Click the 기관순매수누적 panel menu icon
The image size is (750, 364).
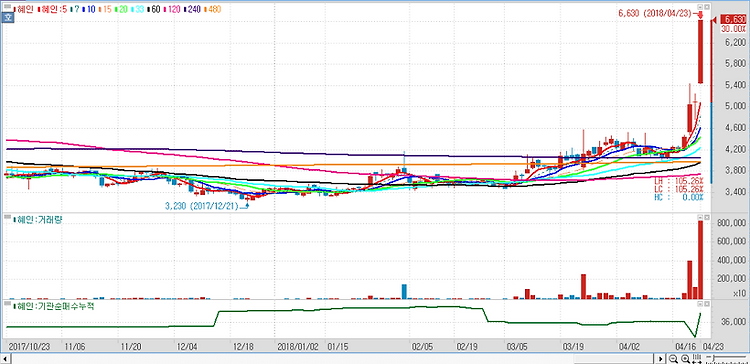click(7, 304)
